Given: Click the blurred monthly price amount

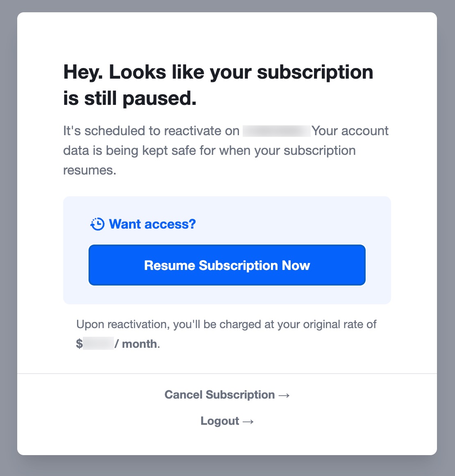Looking at the screenshot, I should click(98, 343).
